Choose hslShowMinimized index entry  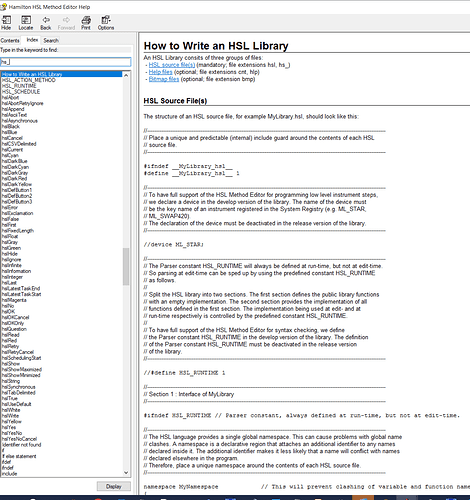21,375
